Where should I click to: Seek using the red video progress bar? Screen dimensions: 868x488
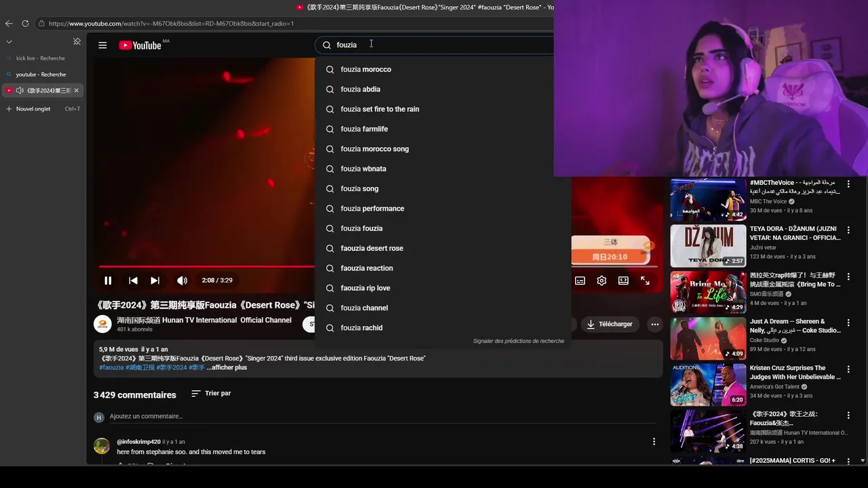coord(207,266)
